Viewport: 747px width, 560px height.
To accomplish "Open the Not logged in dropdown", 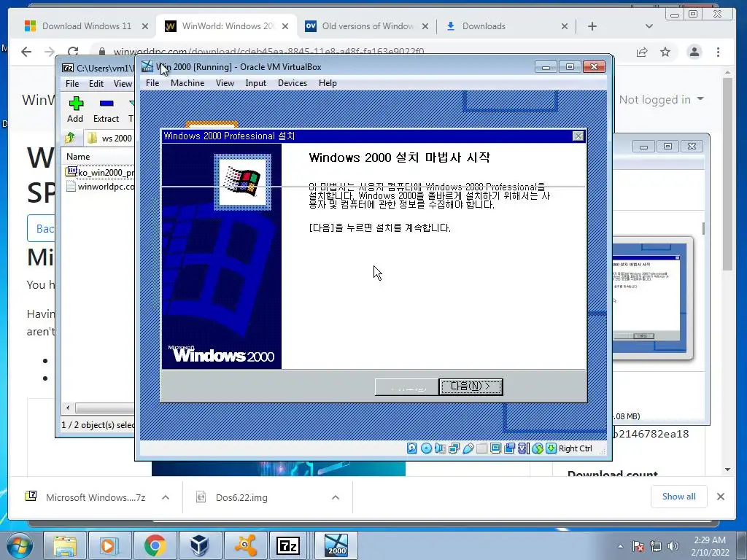I will (x=661, y=99).
